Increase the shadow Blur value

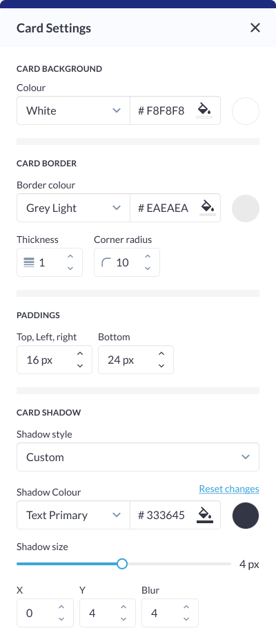click(x=186, y=607)
